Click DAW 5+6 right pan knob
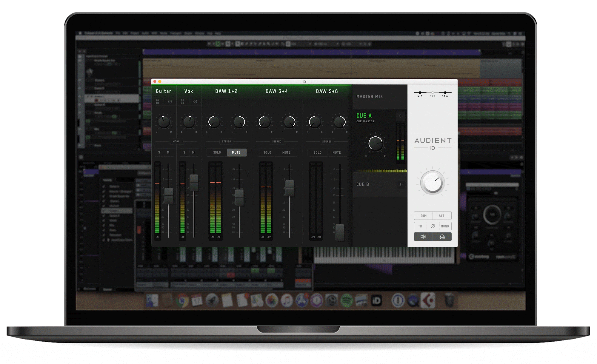This screenshot has height=364, width=597. (x=340, y=122)
